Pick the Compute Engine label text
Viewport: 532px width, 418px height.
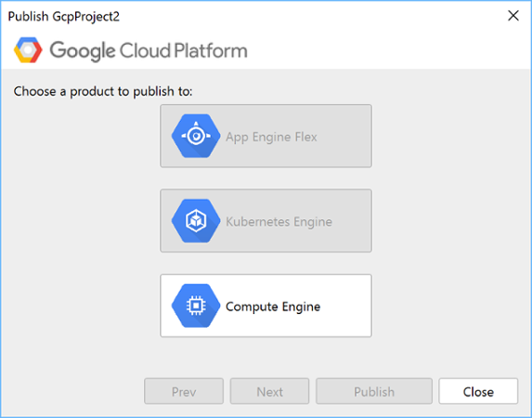273,307
